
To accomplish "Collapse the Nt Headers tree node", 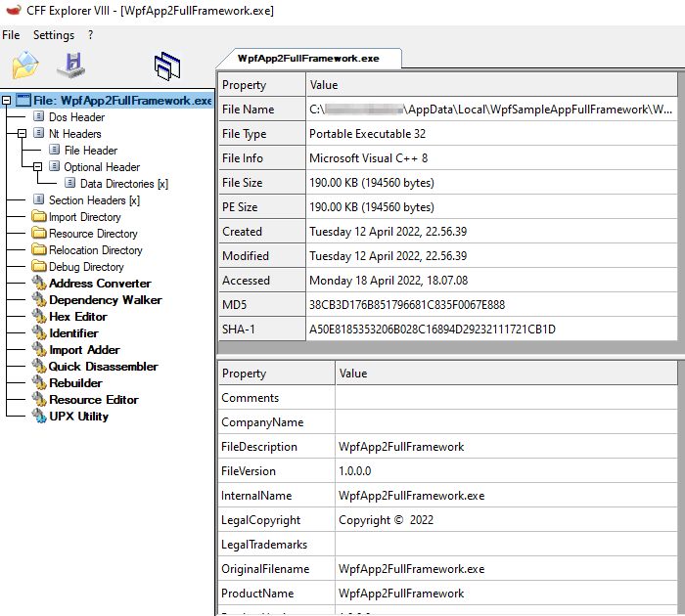I will (x=23, y=134).
